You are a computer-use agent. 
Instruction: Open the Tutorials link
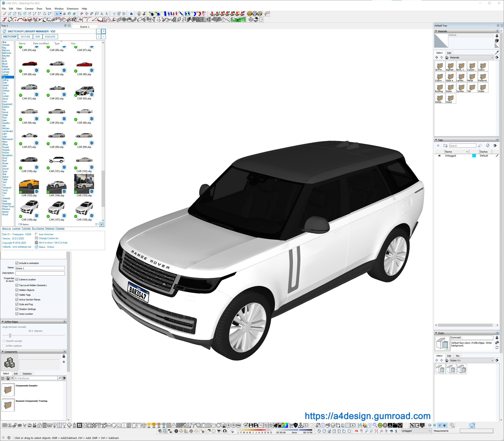(x=26, y=228)
